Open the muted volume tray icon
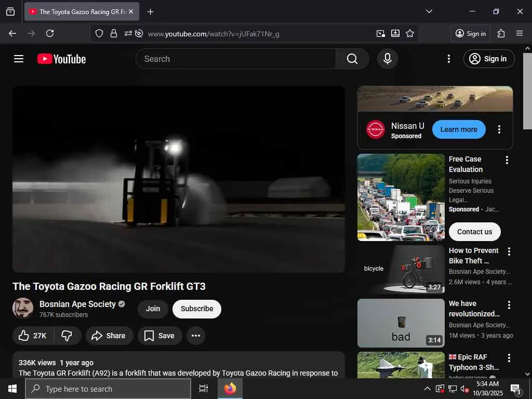The width and height of the screenshot is (532, 399). pos(464,389)
